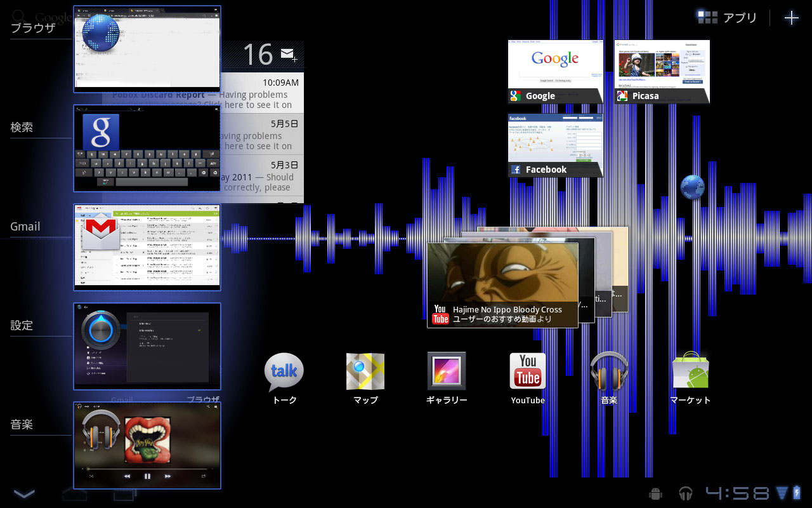The height and width of the screenshot is (508, 812).
Task: Tap the down-chevron back button in system bar
Action: click(24, 493)
